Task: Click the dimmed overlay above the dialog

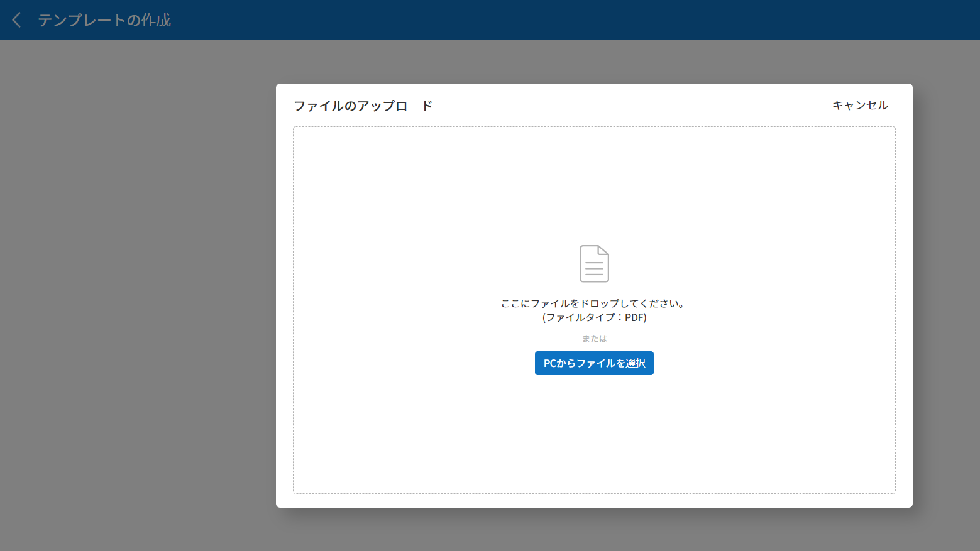Action: coord(594,62)
